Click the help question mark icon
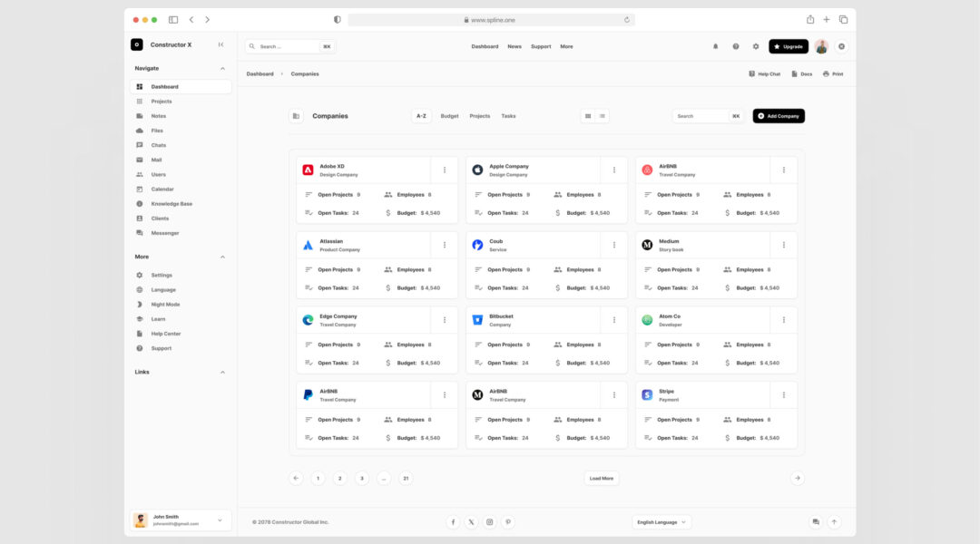This screenshot has width=980, height=544. click(x=736, y=46)
